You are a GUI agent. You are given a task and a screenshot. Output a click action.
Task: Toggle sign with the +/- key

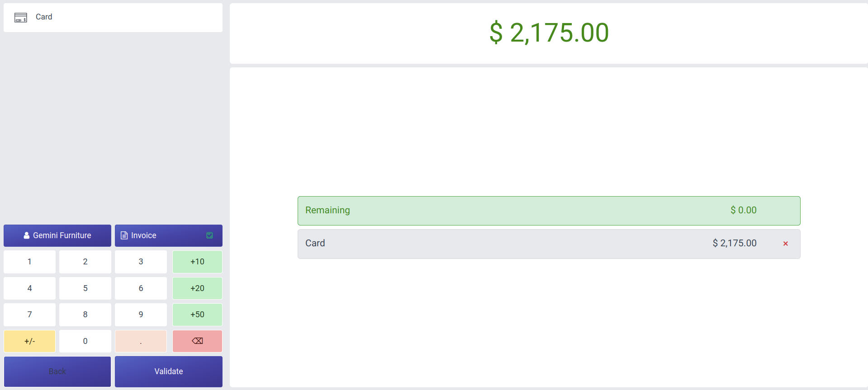[x=30, y=341]
